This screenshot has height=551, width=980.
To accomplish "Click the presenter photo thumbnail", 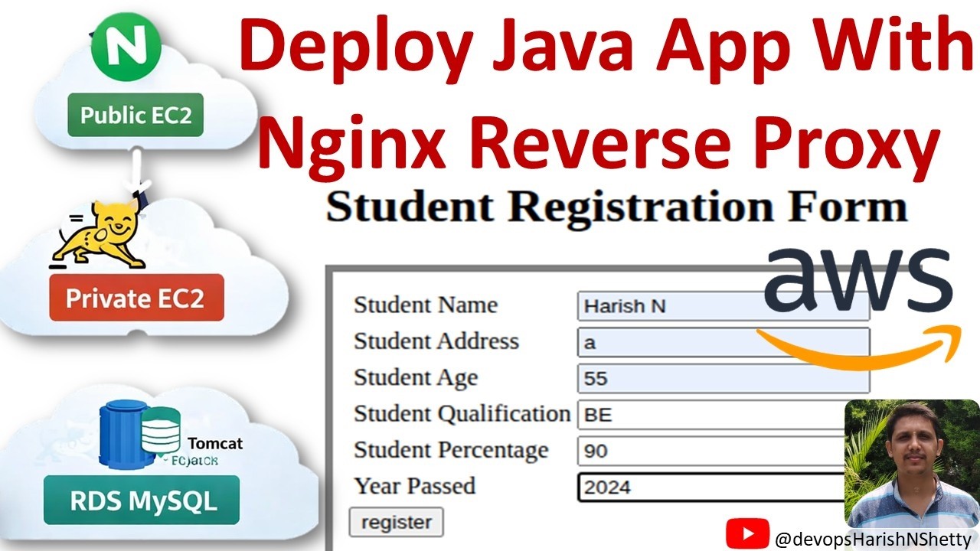I will coord(912,463).
